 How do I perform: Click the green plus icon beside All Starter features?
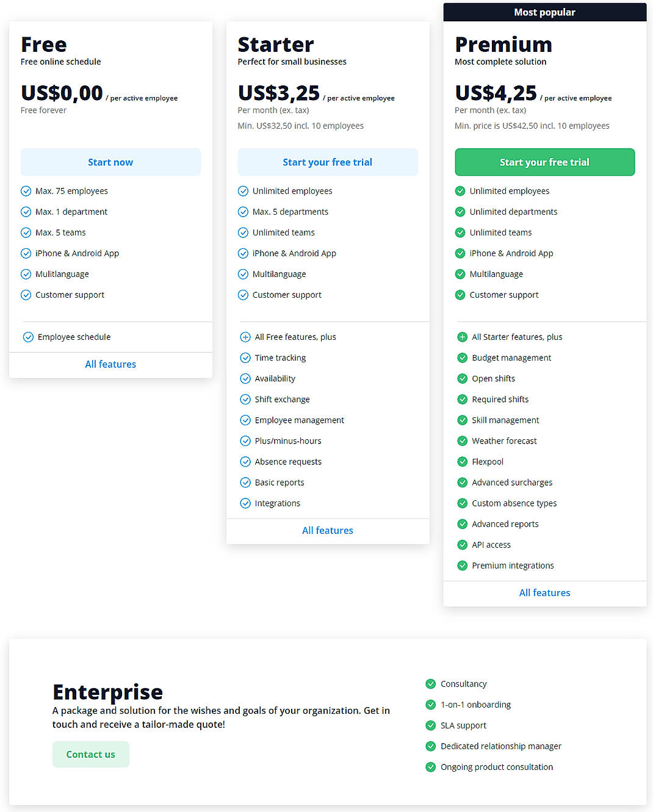point(462,337)
